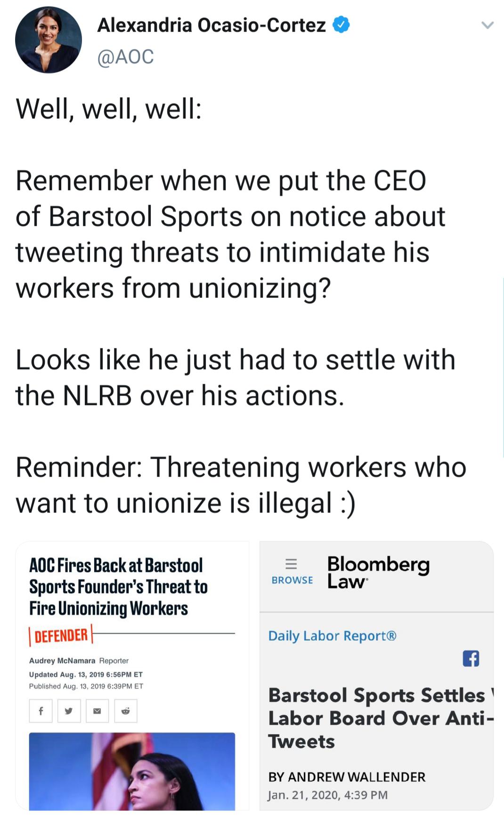This screenshot has height=816, width=504.
Task: Select the Daily Labor Report® section heading
Action: pos(331,636)
